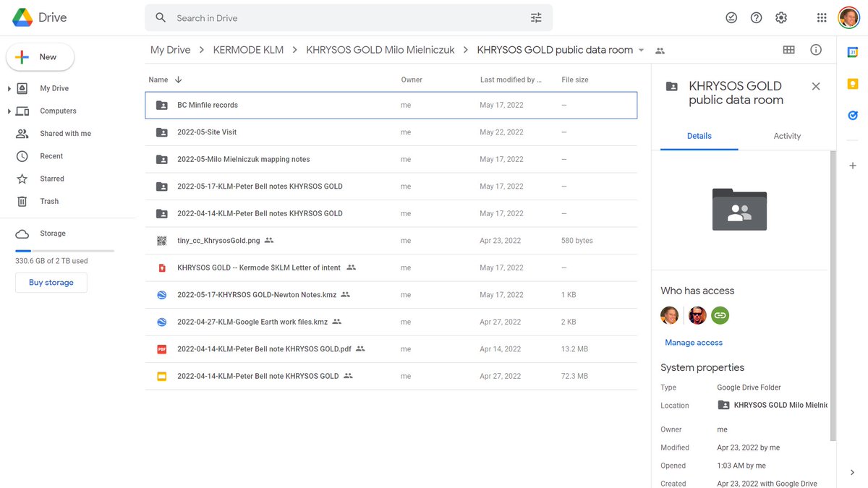The width and height of the screenshot is (868, 488).
Task: Switch to Activity tab
Action: click(787, 136)
